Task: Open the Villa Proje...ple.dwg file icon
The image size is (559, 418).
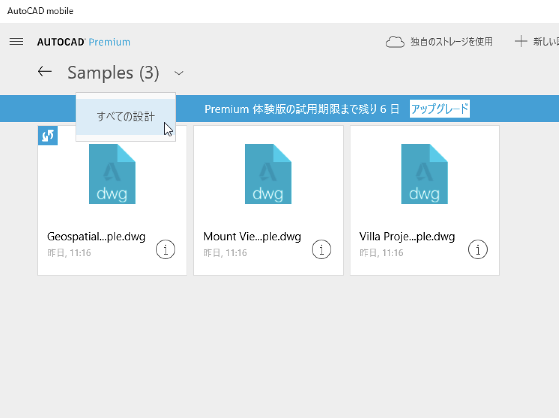Action: pos(424,174)
